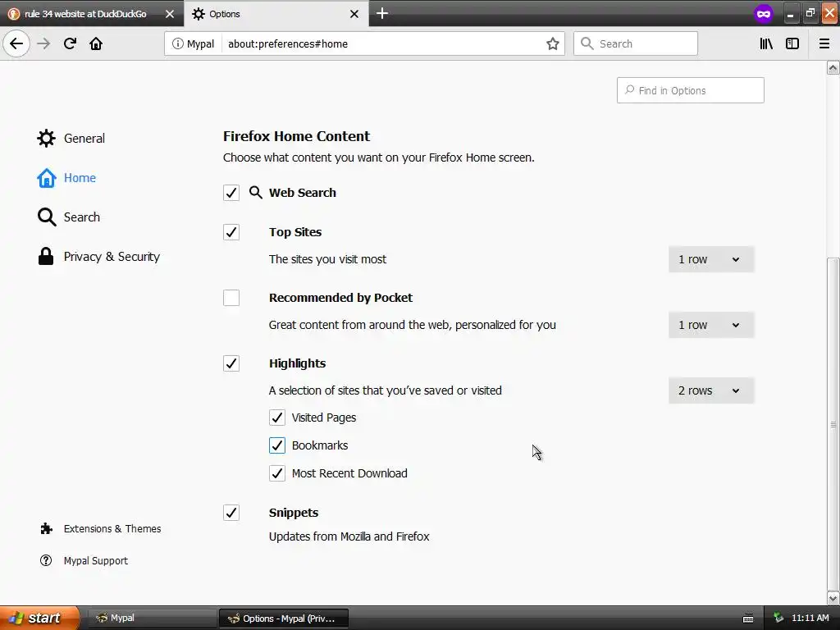840x630 pixels.
Task: Open Recommended by Pocket rows dropdown
Action: [710, 325]
